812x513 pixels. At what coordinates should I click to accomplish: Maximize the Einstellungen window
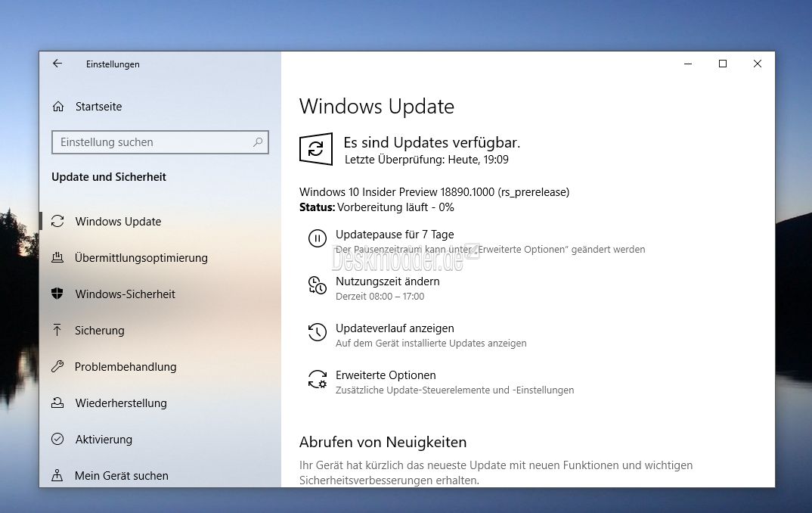pyautogui.click(x=723, y=64)
